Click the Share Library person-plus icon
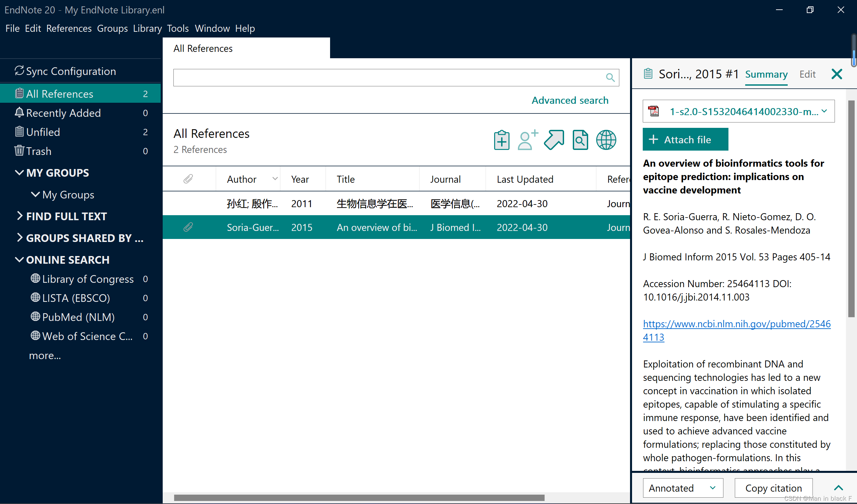857x504 pixels. tap(528, 140)
